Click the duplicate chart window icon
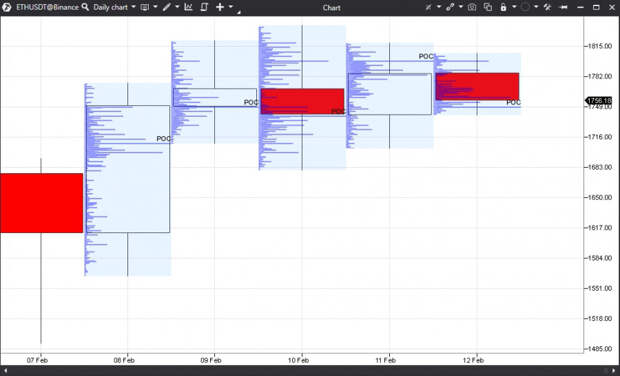Image resolution: width=620 pixels, height=376 pixels. 488,7
